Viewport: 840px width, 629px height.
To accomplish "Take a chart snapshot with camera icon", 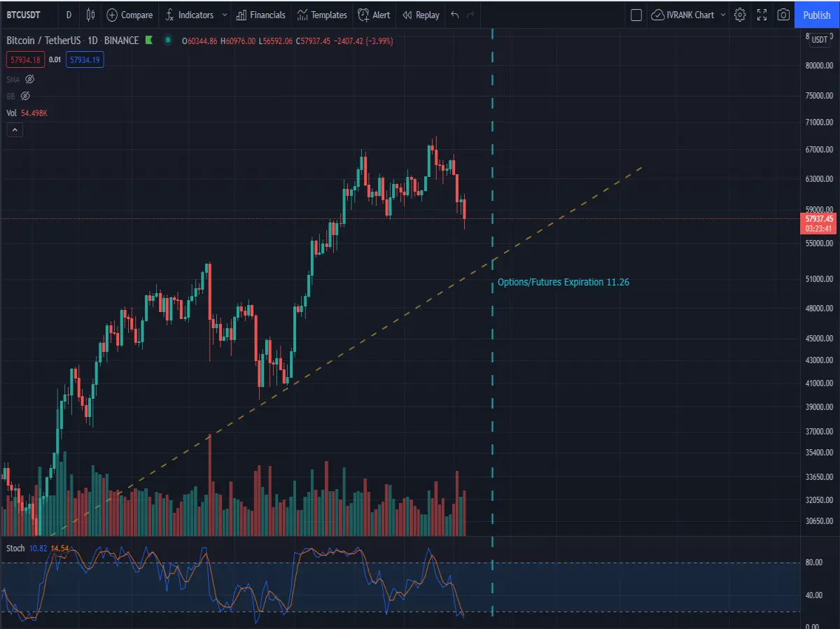I will 784,15.
